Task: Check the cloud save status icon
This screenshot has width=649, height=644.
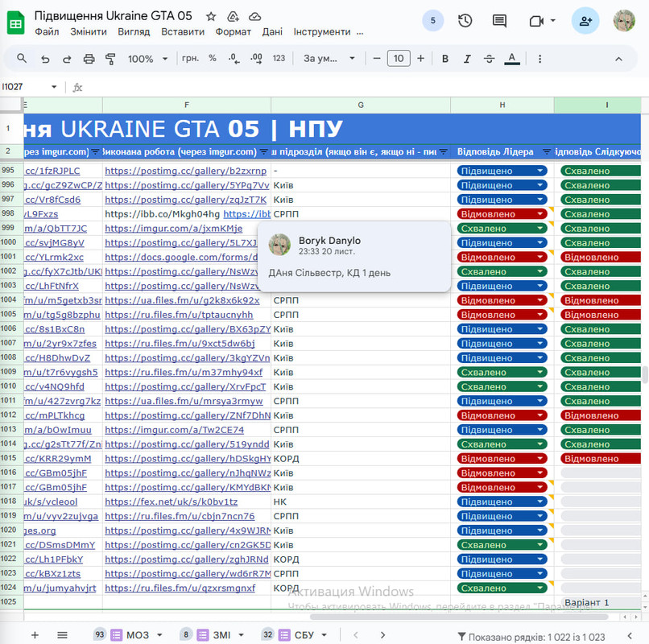Action: click(x=254, y=17)
